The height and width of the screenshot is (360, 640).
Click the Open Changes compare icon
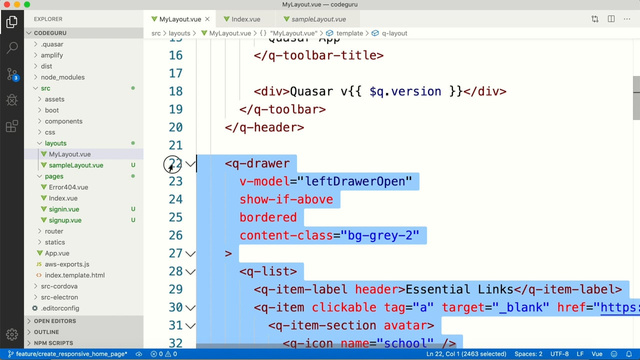(x=595, y=19)
